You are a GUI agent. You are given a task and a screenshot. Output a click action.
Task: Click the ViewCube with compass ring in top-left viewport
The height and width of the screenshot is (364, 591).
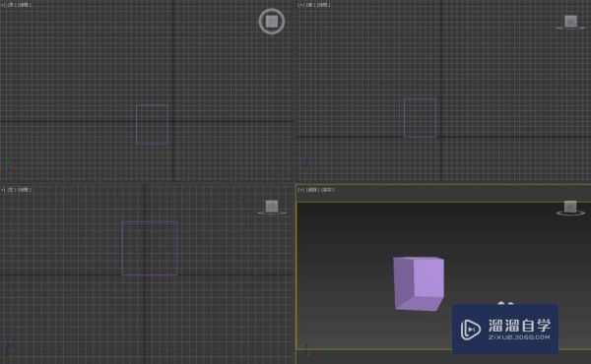click(x=272, y=22)
